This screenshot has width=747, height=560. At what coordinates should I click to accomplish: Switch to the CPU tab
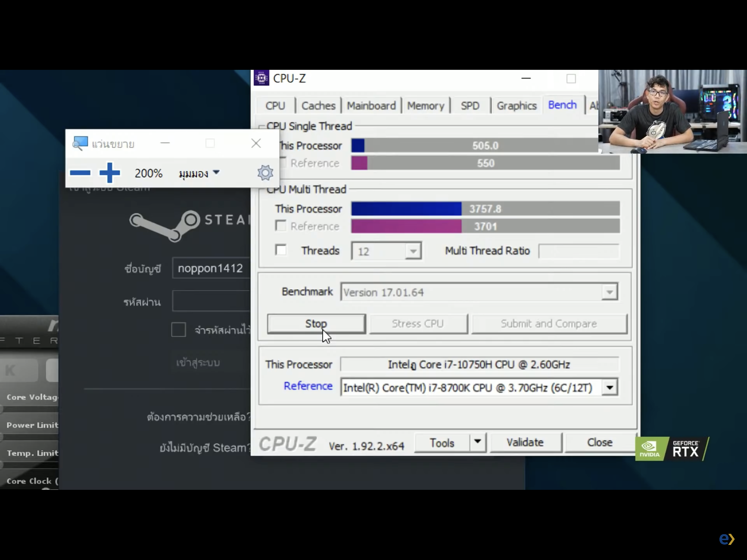(x=275, y=106)
